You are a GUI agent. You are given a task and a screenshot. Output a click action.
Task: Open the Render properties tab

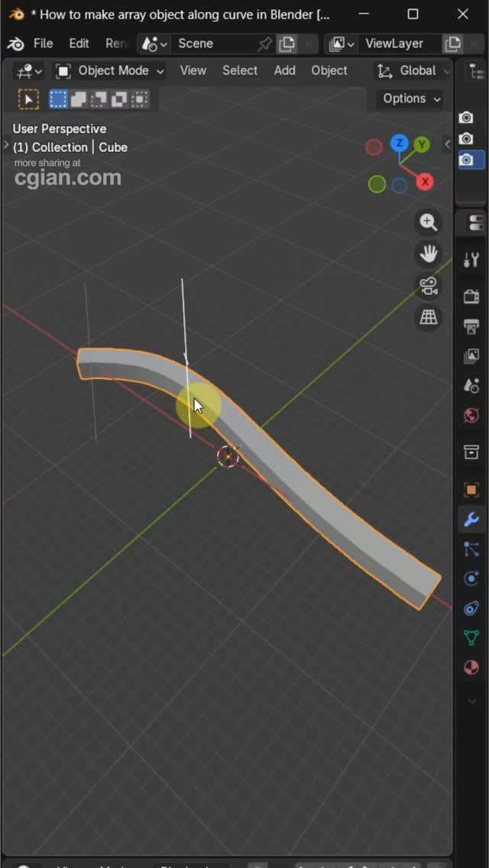tap(471, 296)
